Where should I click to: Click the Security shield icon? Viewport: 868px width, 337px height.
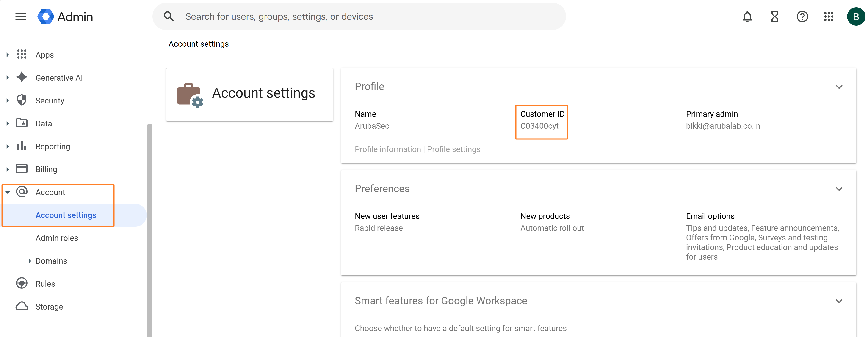pos(22,100)
